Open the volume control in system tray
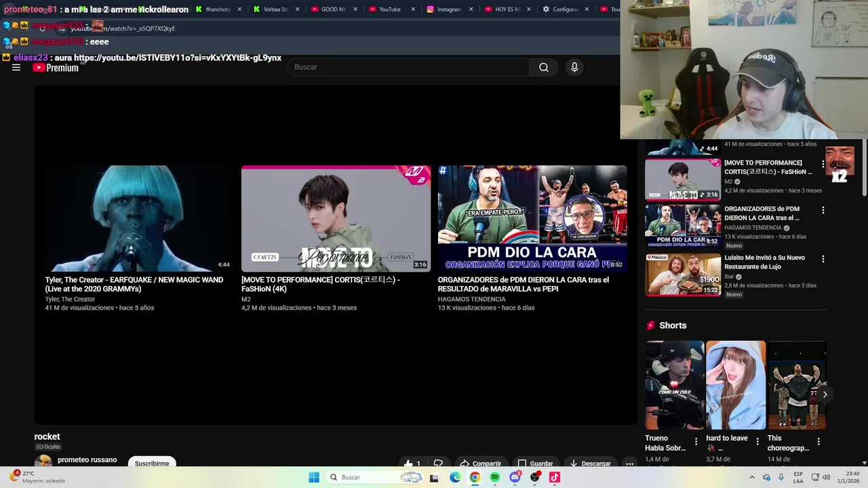The height and width of the screenshot is (488, 868). 826,477
